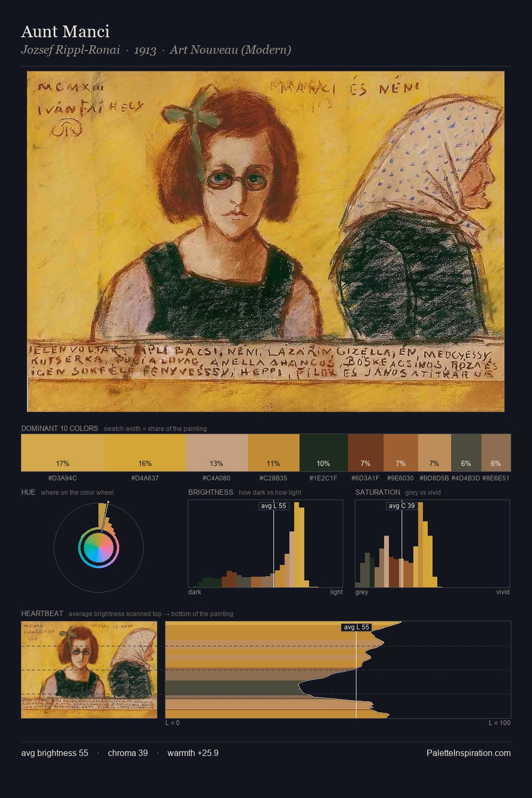Image resolution: width=532 pixels, height=798 pixels.
Task: Click the hex code #C4A080
Action: 217,478
